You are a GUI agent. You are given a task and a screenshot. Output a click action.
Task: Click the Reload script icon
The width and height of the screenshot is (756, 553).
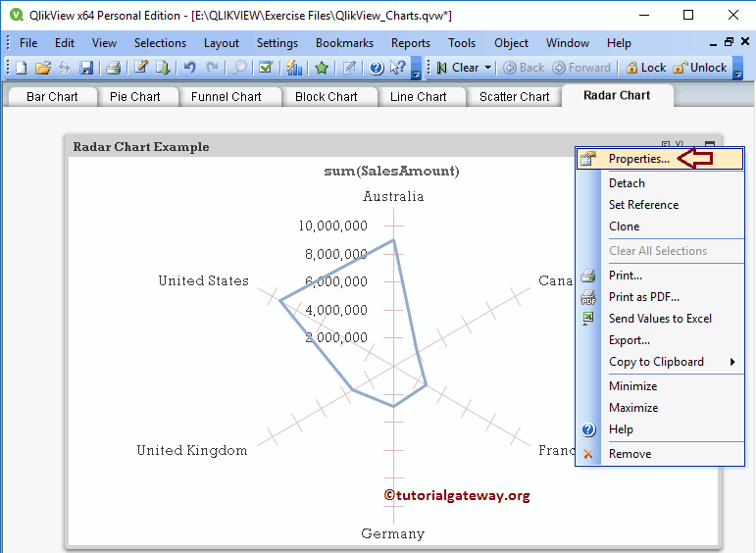pyautogui.click(x=163, y=68)
